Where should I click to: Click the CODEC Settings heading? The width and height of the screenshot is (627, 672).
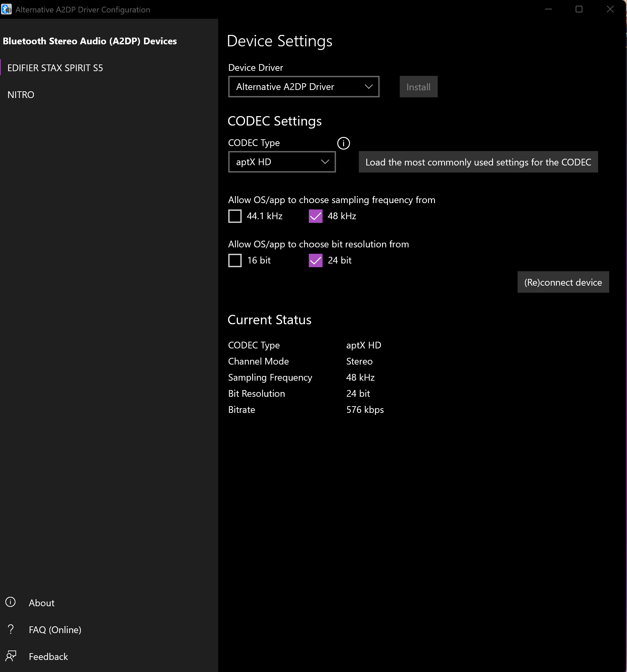pos(275,121)
